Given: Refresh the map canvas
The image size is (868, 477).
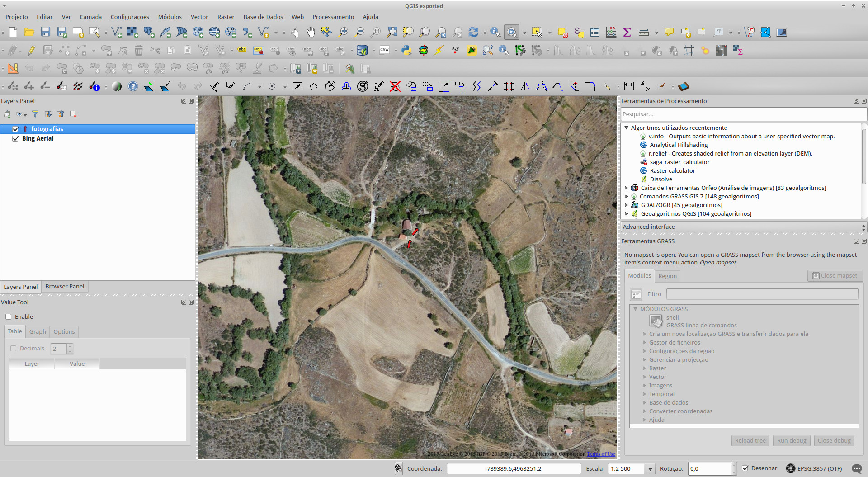Looking at the screenshot, I should (x=473, y=32).
